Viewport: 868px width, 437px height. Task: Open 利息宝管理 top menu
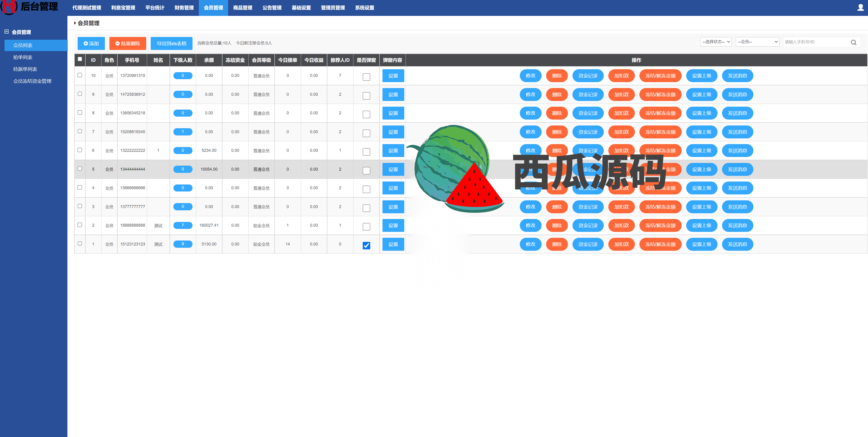123,8
